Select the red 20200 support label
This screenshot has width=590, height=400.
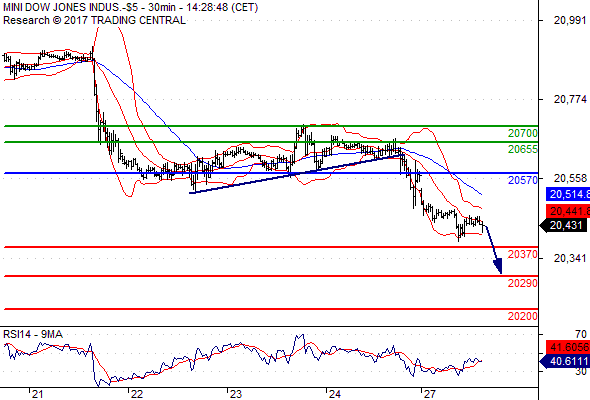point(523,316)
